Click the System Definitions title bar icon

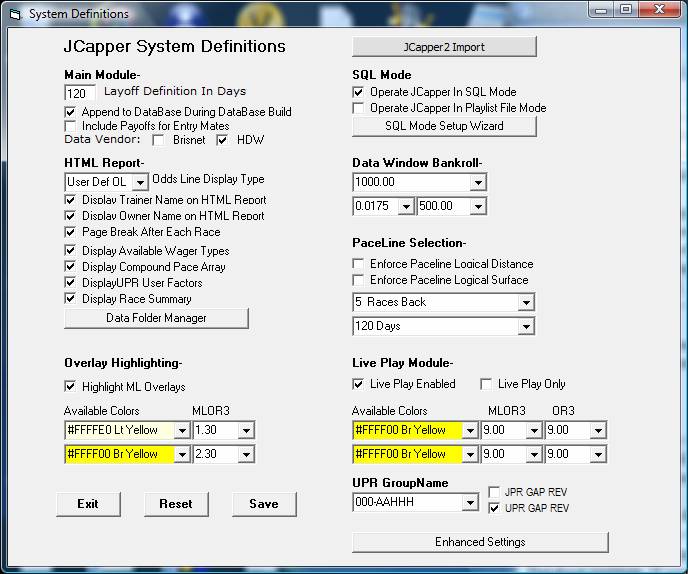click(x=15, y=14)
